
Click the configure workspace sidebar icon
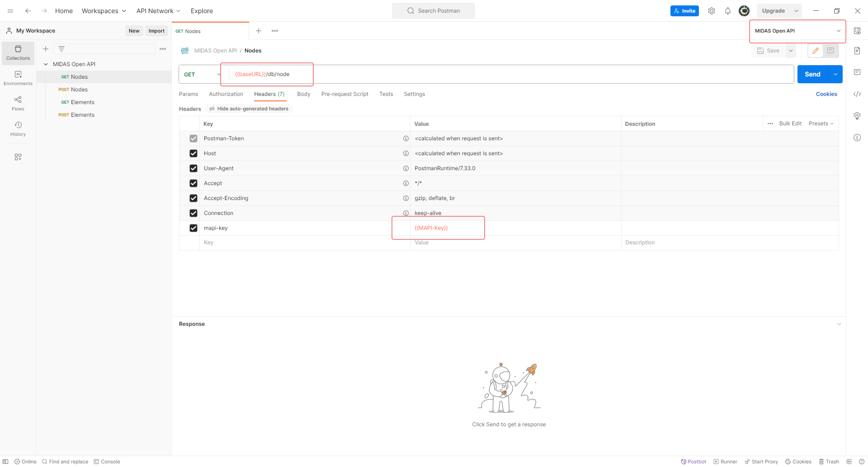[18, 157]
